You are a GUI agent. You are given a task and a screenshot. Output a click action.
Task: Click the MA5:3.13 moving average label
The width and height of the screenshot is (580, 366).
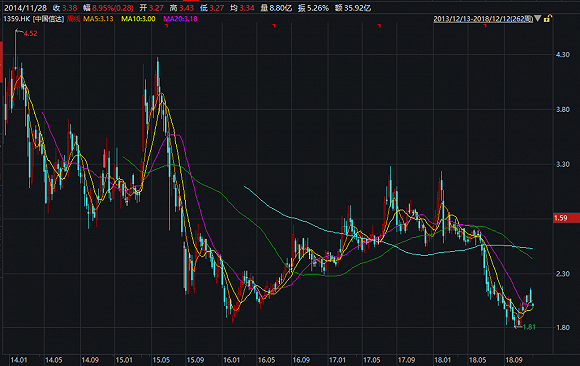tap(98, 19)
